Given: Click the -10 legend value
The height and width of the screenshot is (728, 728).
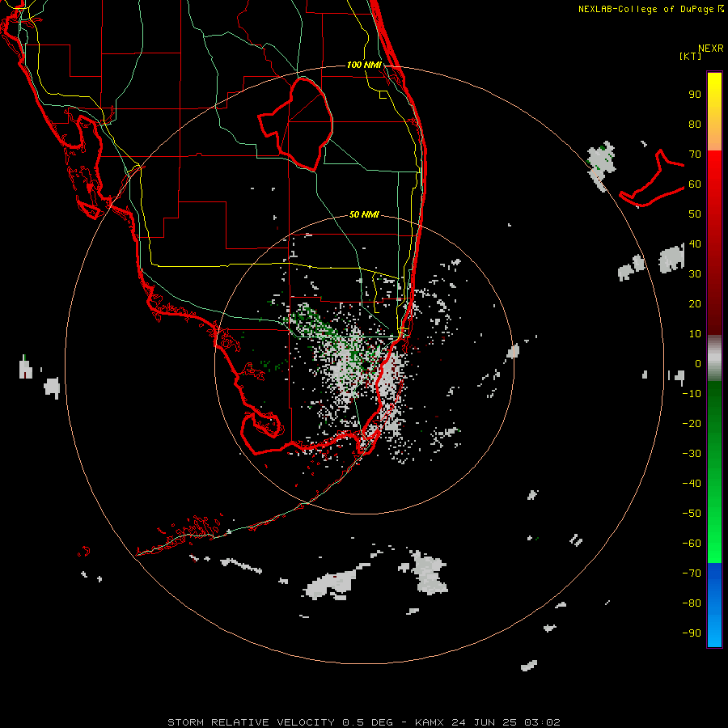Looking at the screenshot, I should tap(692, 394).
